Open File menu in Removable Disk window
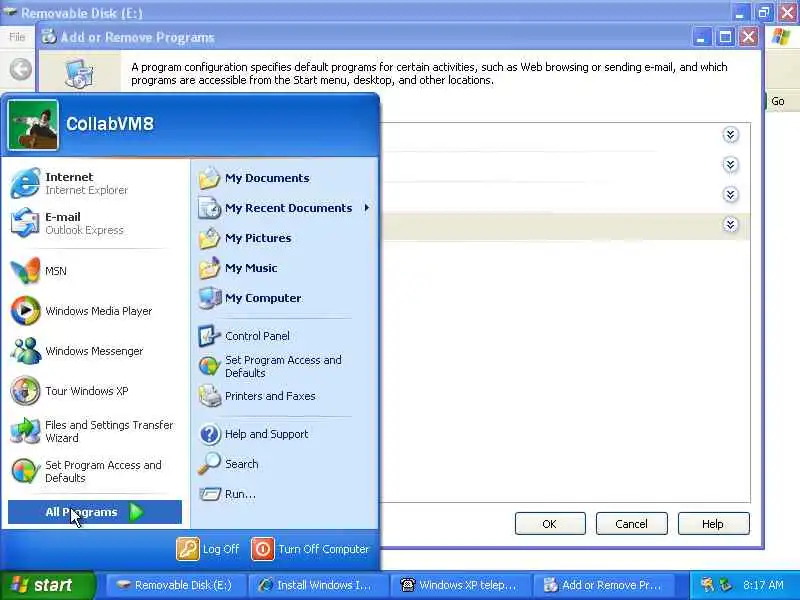This screenshot has height=600, width=800. pos(17,37)
